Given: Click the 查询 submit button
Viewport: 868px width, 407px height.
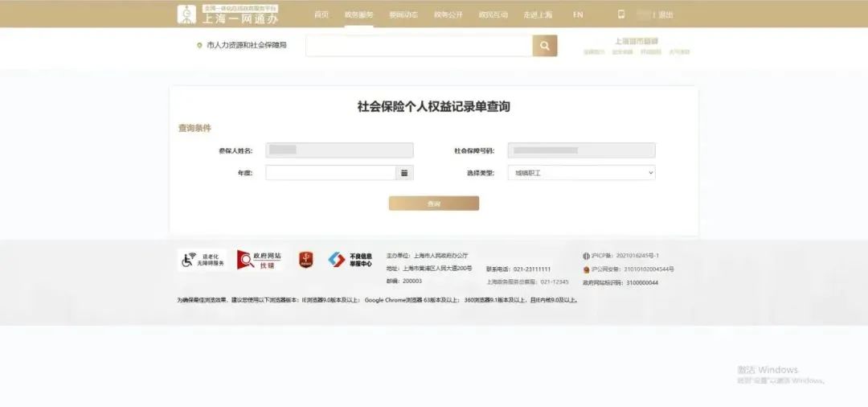Looking at the screenshot, I should [434, 203].
